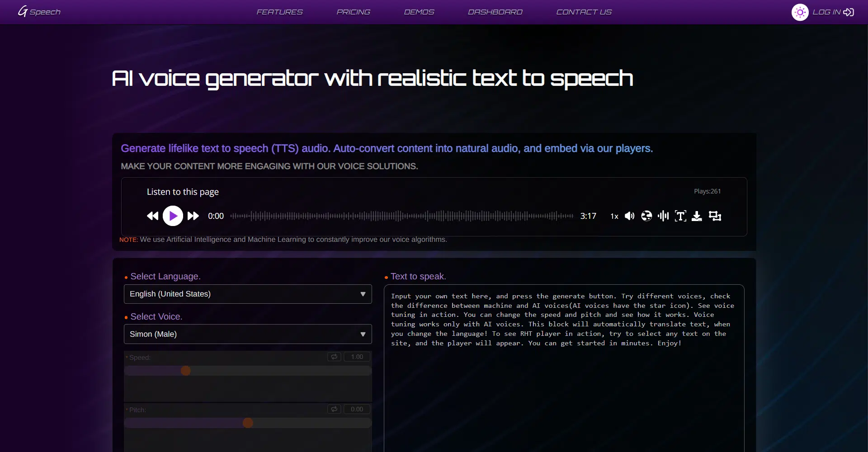Click the globe language icon in player
868x452 pixels.
click(x=646, y=216)
